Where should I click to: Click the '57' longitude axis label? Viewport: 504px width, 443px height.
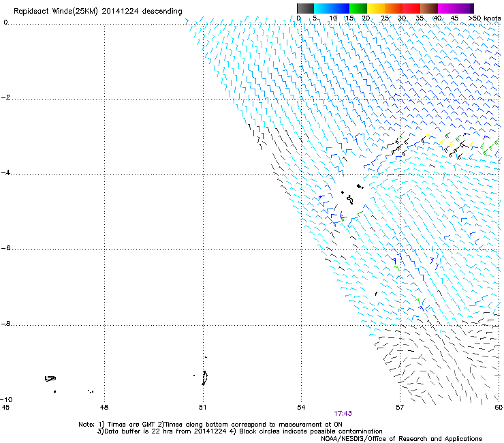click(400, 408)
